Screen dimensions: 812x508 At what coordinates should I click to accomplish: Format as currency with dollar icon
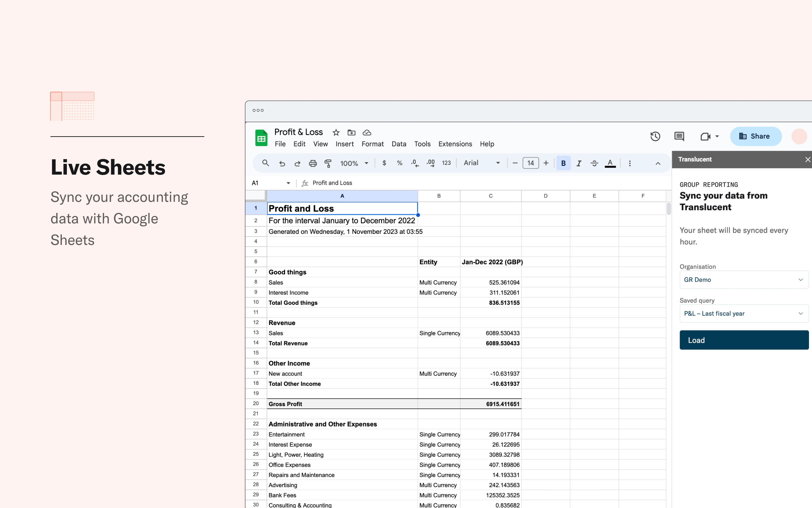point(384,163)
